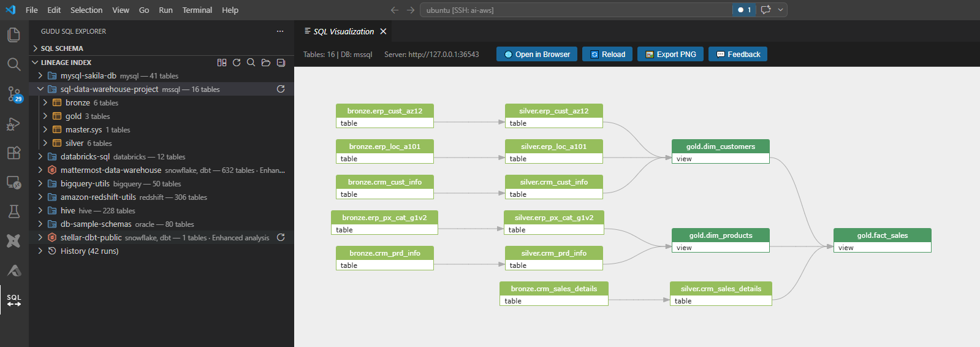Open the Extensions view

click(13, 153)
